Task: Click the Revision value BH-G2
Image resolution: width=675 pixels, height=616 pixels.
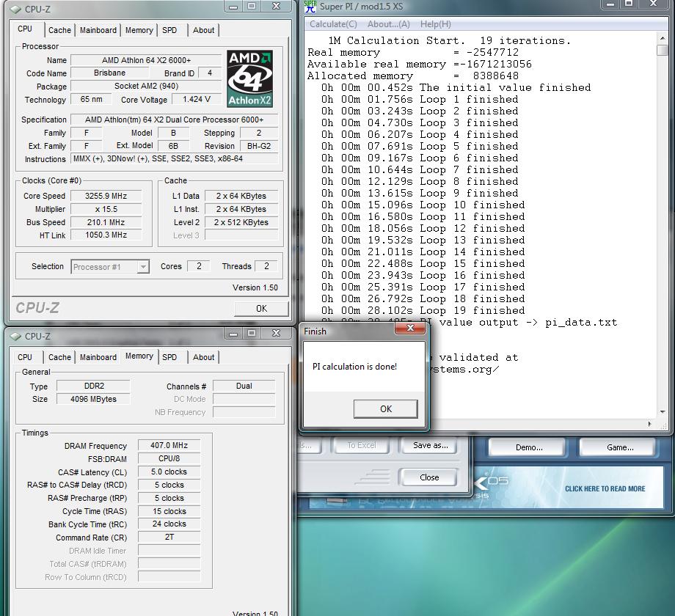Action: pos(259,146)
